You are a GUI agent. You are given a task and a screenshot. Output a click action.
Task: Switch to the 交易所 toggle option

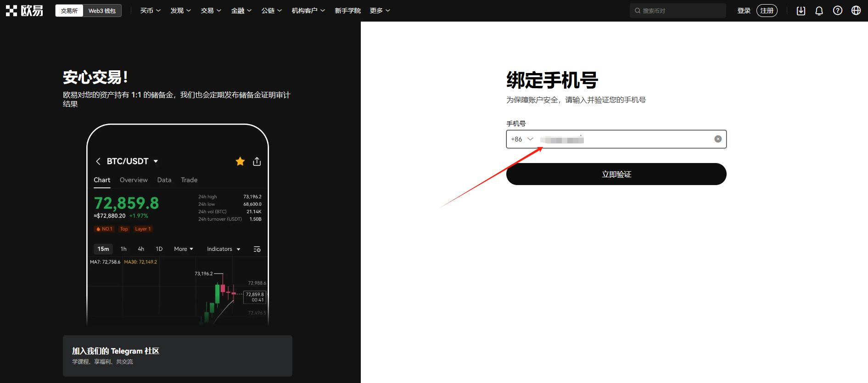pyautogui.click(x=69, y=11)
